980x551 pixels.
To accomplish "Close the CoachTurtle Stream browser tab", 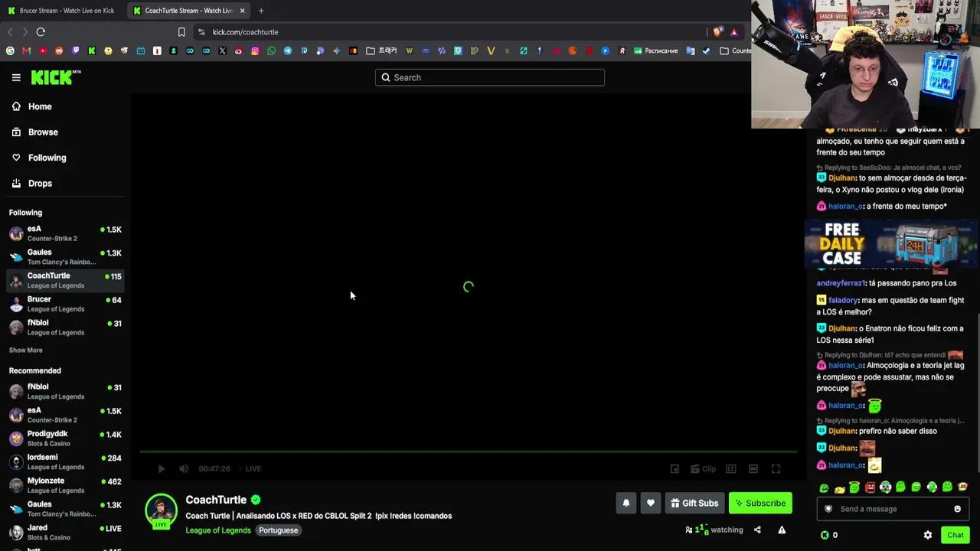I will click(x=243, y=11).
